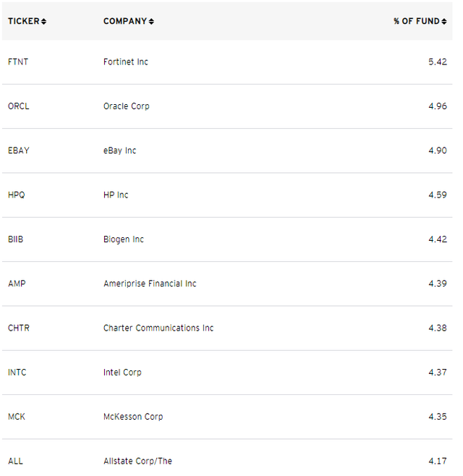Image resolution: width=463 pixels, height=476 pixels.
Task: Click Ameriprise Financial Inc entry
Action: click(x=150, y=284)
